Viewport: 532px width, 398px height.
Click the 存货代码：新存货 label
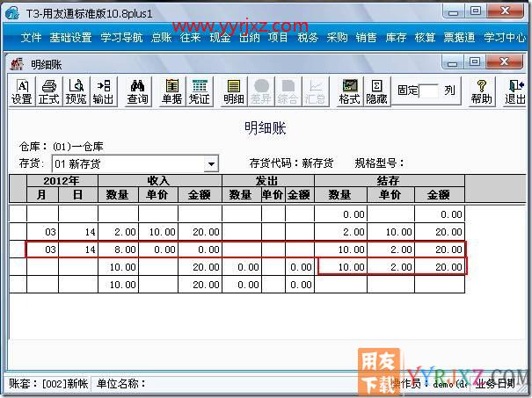tap(291, 163)
